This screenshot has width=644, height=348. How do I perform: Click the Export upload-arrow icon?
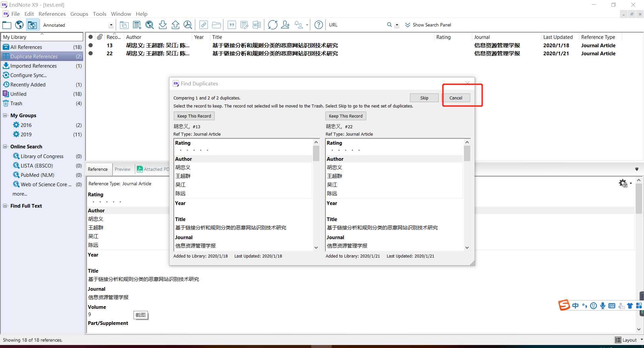(x=175, y=25)
